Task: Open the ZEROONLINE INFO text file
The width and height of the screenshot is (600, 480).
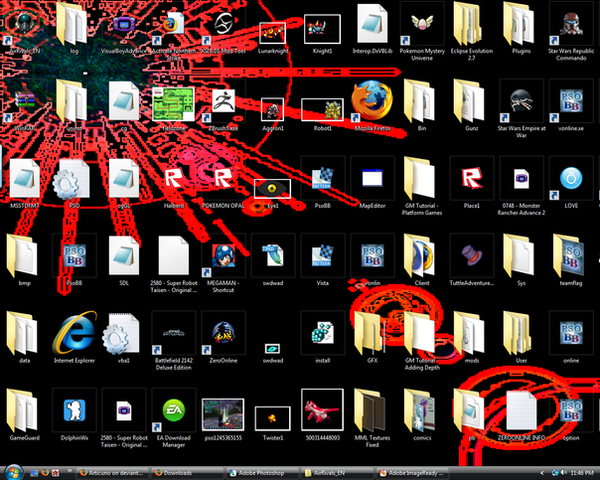Action: tap(521, 411)
